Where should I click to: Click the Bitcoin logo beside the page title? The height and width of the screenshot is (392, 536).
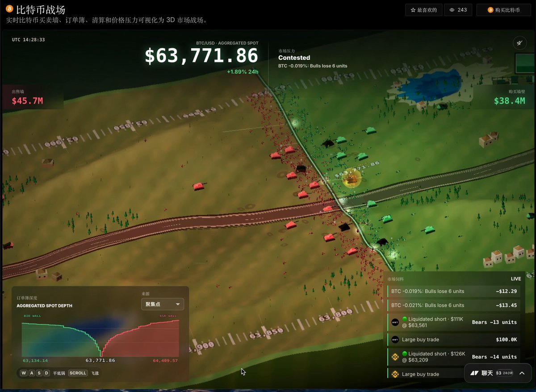[x=9, y=9]
